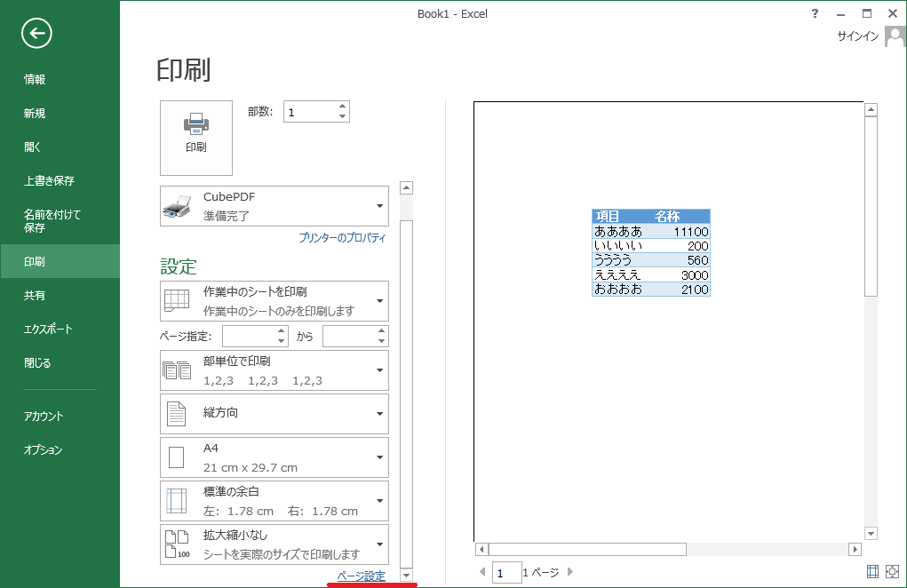
Task: Click the Show Margins icon below preview
Action: tap(872, 573)
